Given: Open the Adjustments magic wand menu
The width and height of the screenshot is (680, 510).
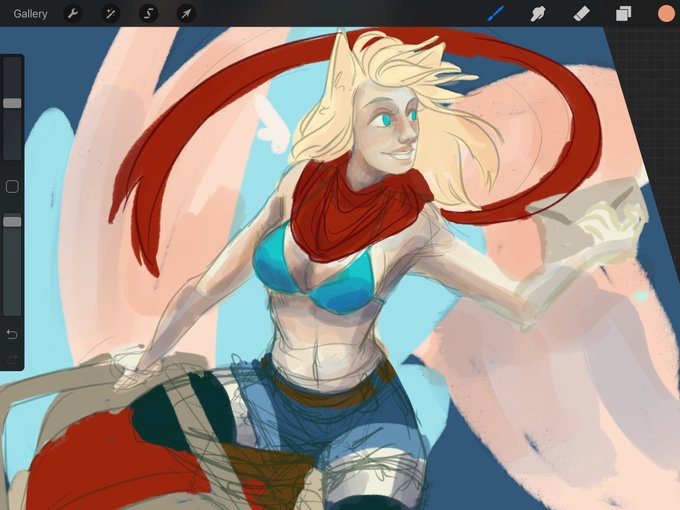Looking at the screenshot, I should tap(111, 14).
